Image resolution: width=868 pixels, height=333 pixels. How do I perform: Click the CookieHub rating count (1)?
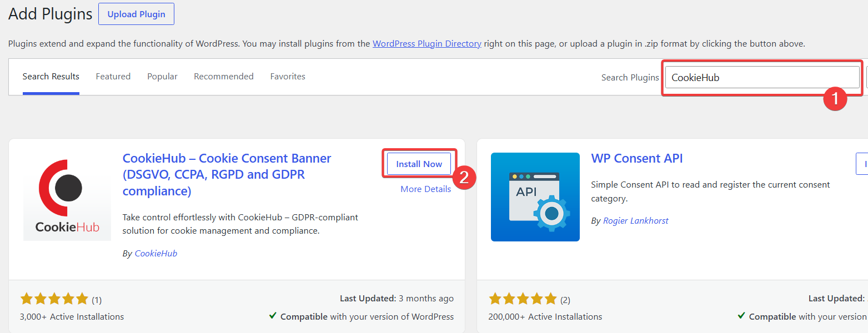pos(97,300)
